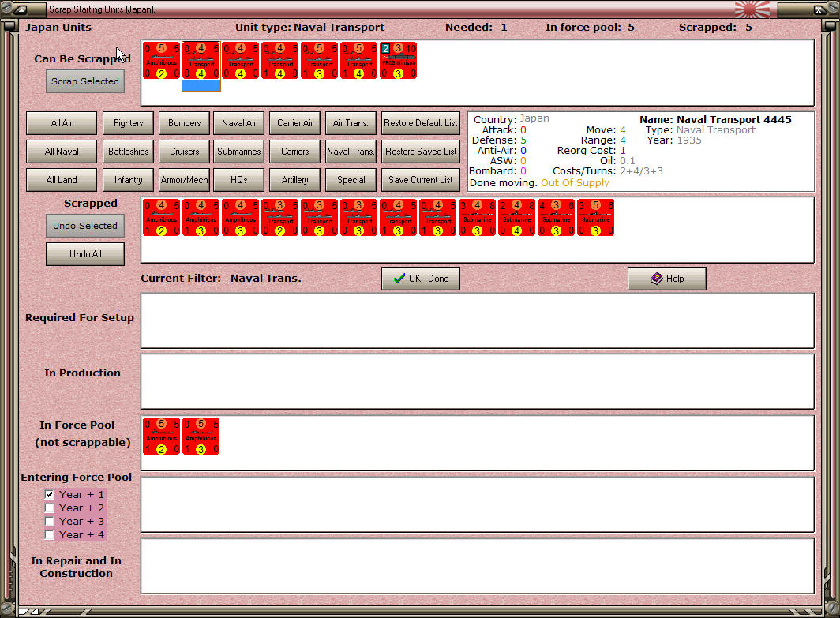Select scrapped Submarine with top values 2 4 8

517,217
